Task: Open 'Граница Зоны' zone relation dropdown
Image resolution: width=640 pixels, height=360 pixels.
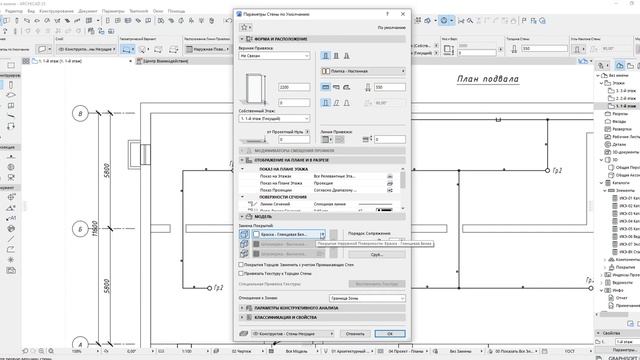Action: click(367, 298)
